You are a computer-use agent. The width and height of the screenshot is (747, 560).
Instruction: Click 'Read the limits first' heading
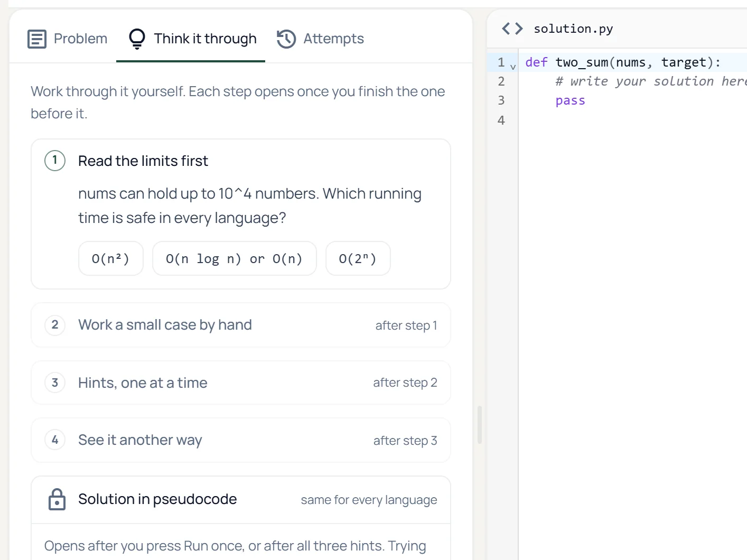[x=143, y=161]
